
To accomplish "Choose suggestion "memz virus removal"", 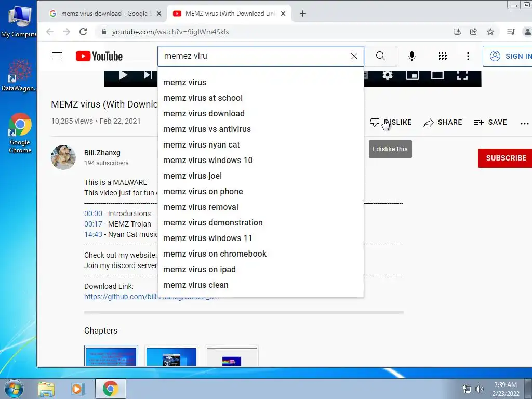I will pyautogui.click(x=261, y=207).
